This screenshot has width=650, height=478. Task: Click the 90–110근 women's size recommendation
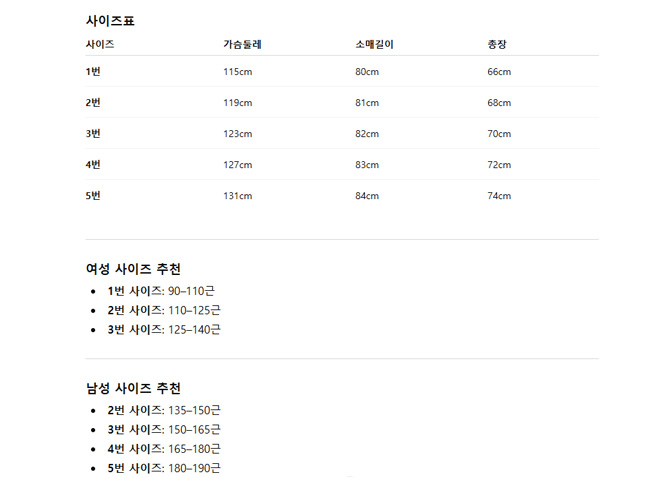[x=191, y=291]
